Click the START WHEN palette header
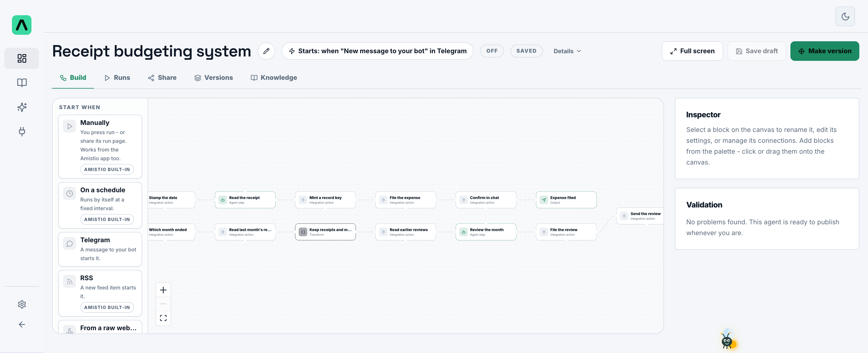Viewport: 868px width, 353px height. pyautogui.click(x=79, y=107)
